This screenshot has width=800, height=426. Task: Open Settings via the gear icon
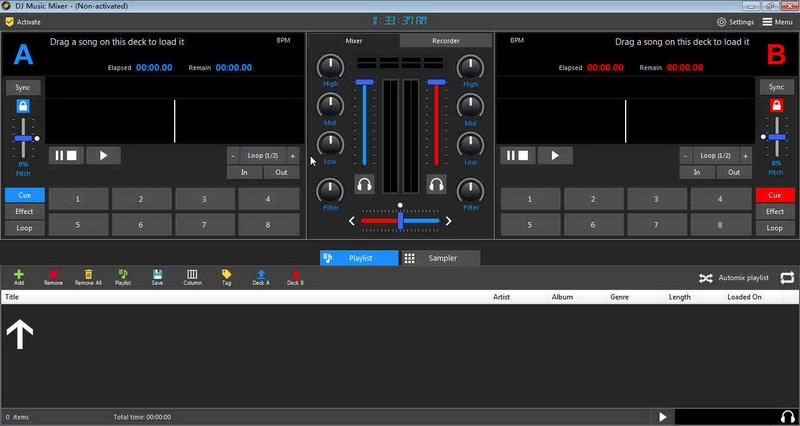[x=721, y=22]
